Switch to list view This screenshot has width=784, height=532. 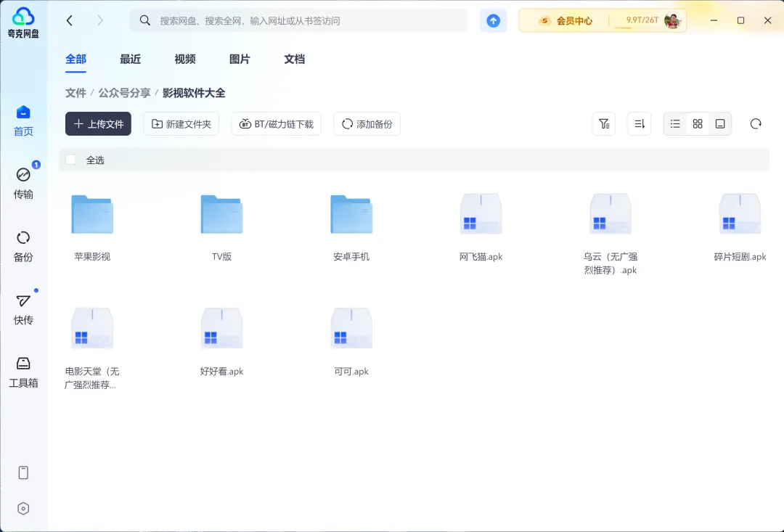[x=675, y=124]
